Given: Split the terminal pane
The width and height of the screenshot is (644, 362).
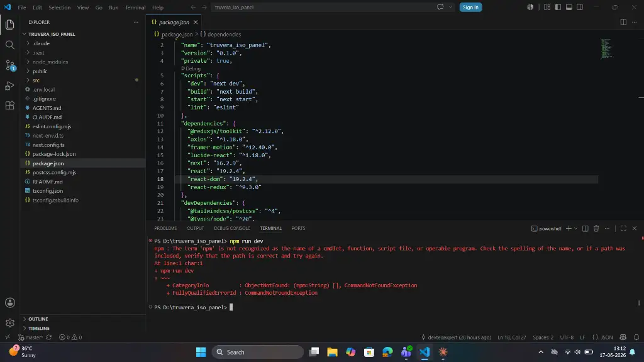Looking at the screenshot, I should pos(586,228).
